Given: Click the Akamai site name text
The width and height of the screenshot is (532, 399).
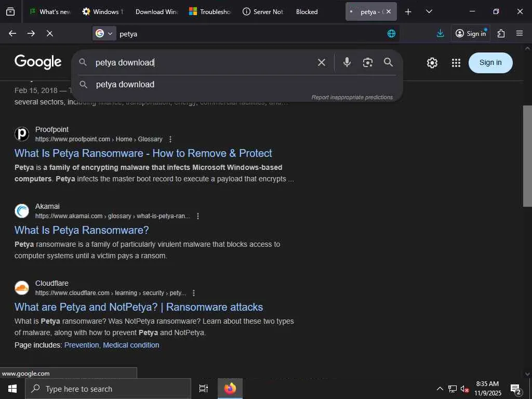Looking at the screenshot, I should [47, 206].
